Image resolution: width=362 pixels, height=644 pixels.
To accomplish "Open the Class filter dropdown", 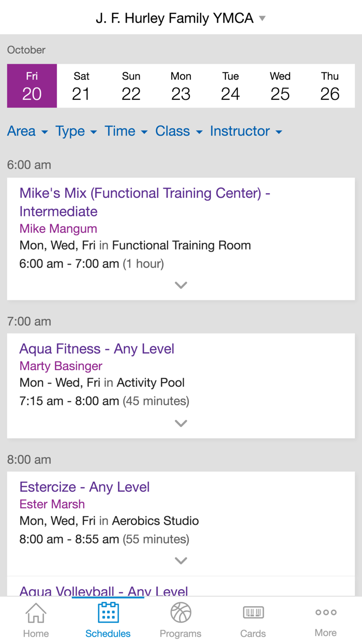I will (x=178, y=131).
